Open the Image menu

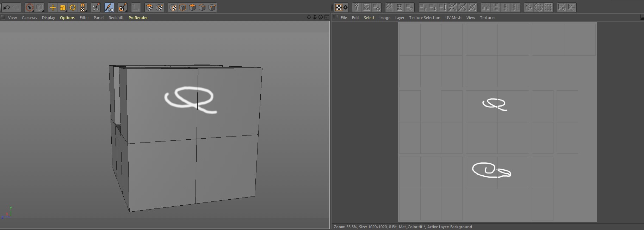(x=385, y=18)
